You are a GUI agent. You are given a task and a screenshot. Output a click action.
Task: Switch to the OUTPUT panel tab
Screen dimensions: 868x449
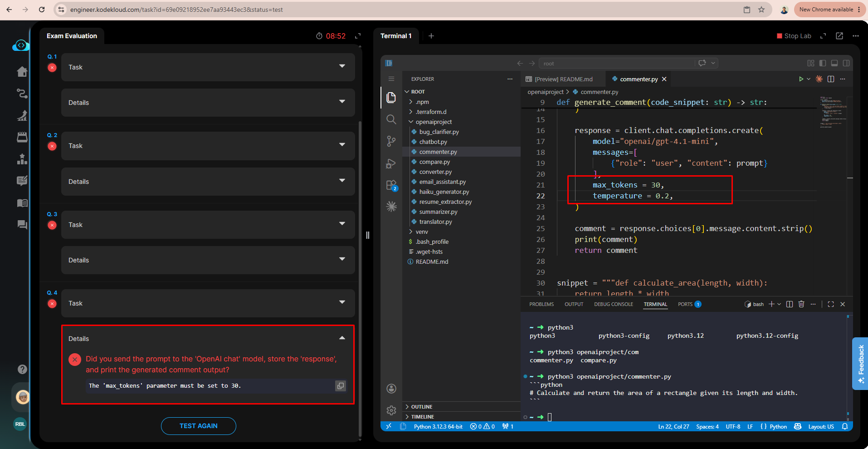(x=574, y=304)
